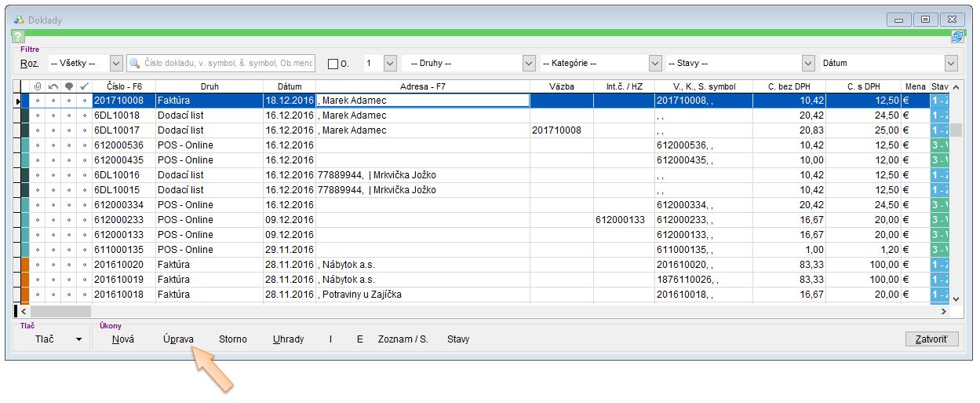Click the paperclip attachment column header icon

tap(37, 86)
